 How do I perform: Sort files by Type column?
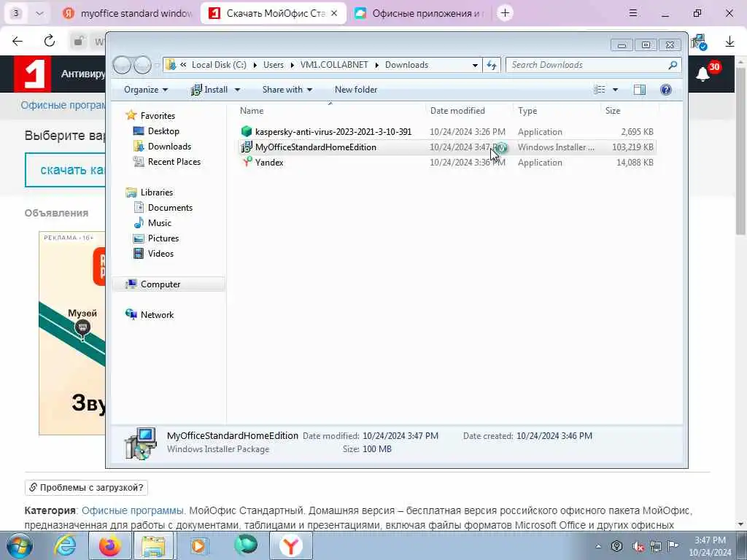click(x=527, y=111)
